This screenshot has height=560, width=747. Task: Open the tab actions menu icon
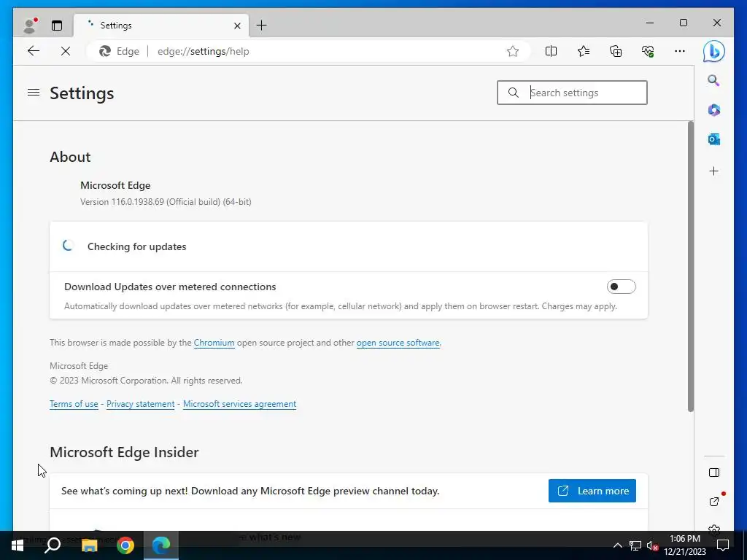[57, 26]
